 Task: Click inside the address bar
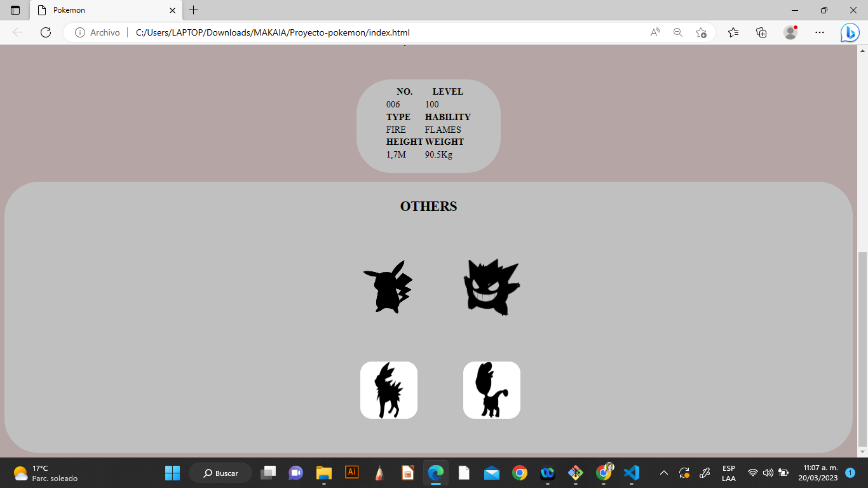[x=381, y=32]
